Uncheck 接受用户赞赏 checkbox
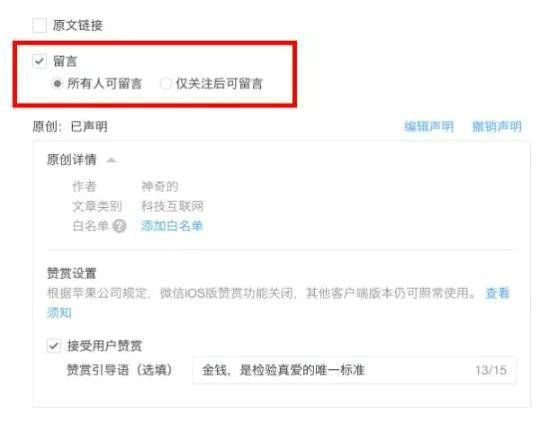Viewport: 554px width, 429px height. coord(54,346)
